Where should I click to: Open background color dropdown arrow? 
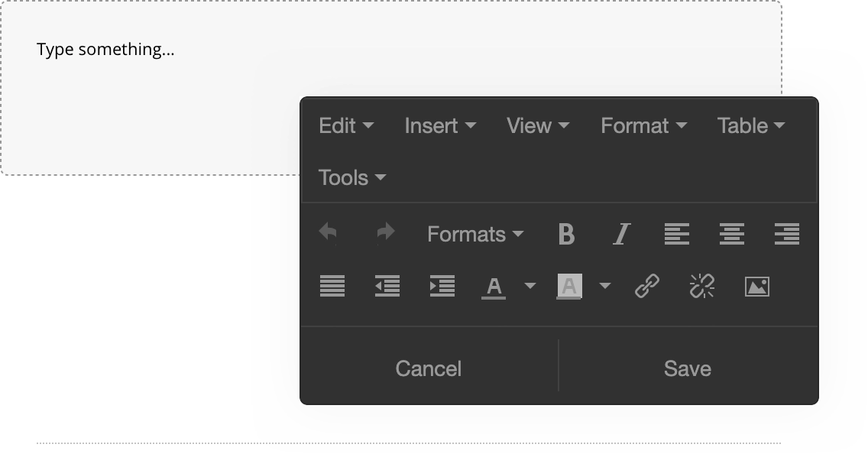605,287
